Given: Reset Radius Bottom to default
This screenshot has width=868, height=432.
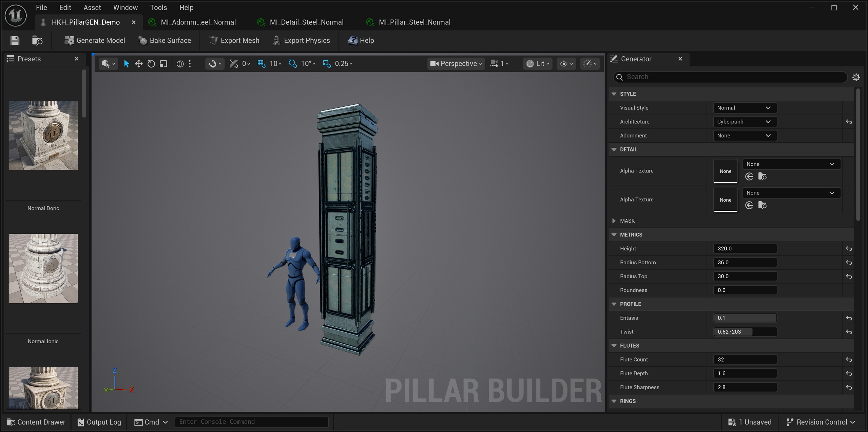Looking at the screenshot, I should point(849,263).
